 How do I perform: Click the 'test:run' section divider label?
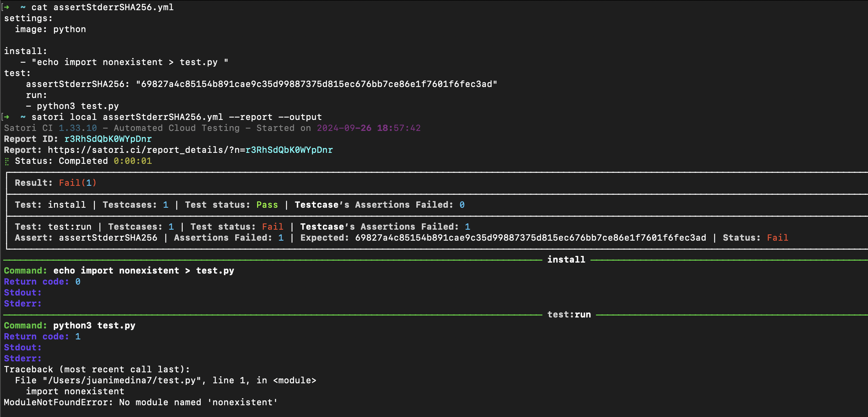coord(569,315)
